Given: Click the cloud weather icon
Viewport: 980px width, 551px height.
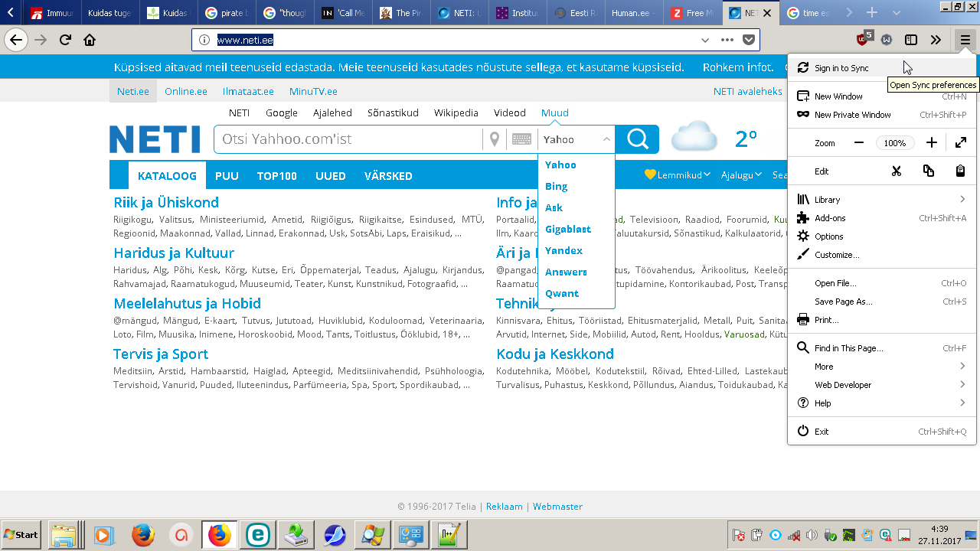Looking at the screenshot, I should coord(694,137).
